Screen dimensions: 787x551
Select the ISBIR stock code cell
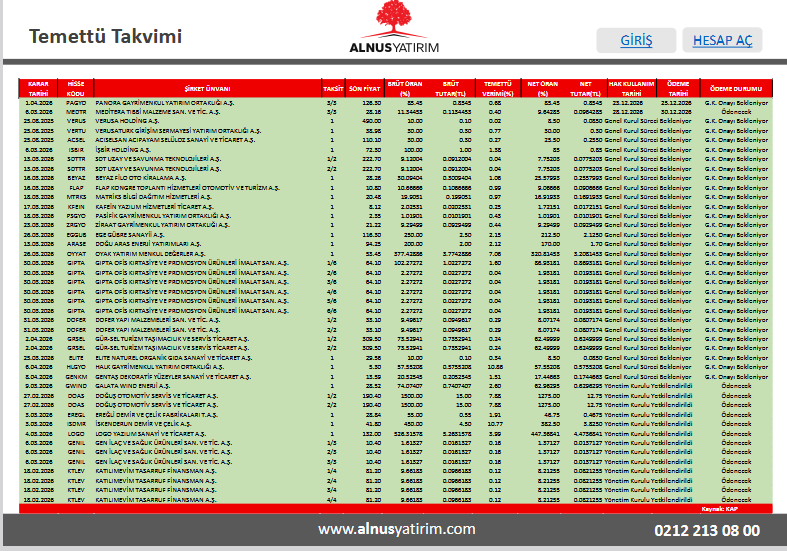coord(76,148)
